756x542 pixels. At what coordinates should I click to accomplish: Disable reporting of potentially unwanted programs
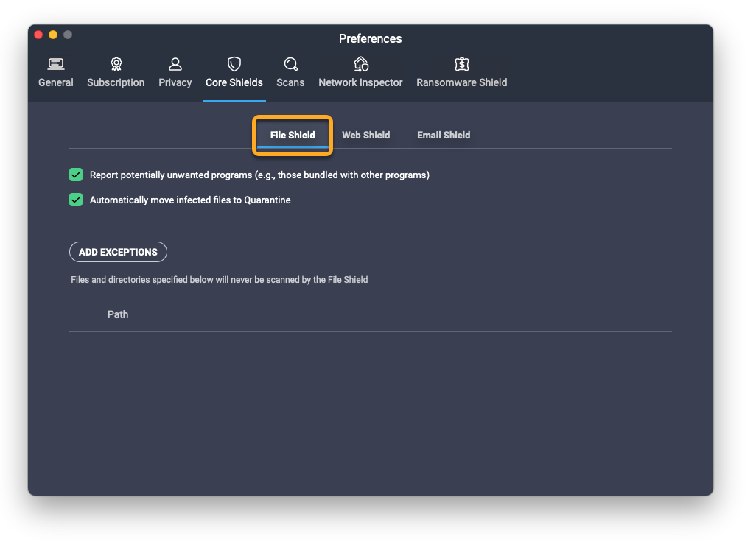76,175
